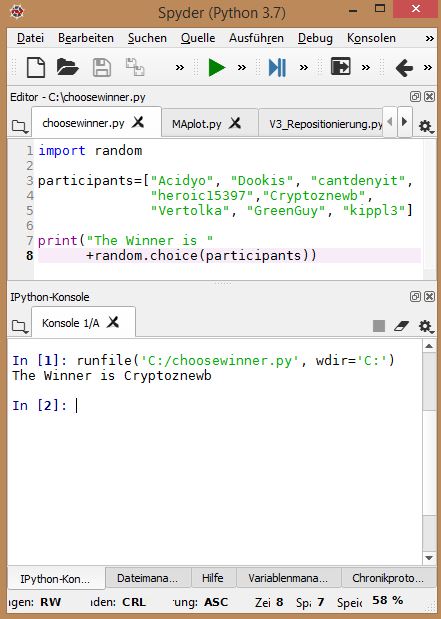Screen dimensions: 441x619
Task: Undock the IPython-Konsole pane
Action: click(x=415, y=297)
